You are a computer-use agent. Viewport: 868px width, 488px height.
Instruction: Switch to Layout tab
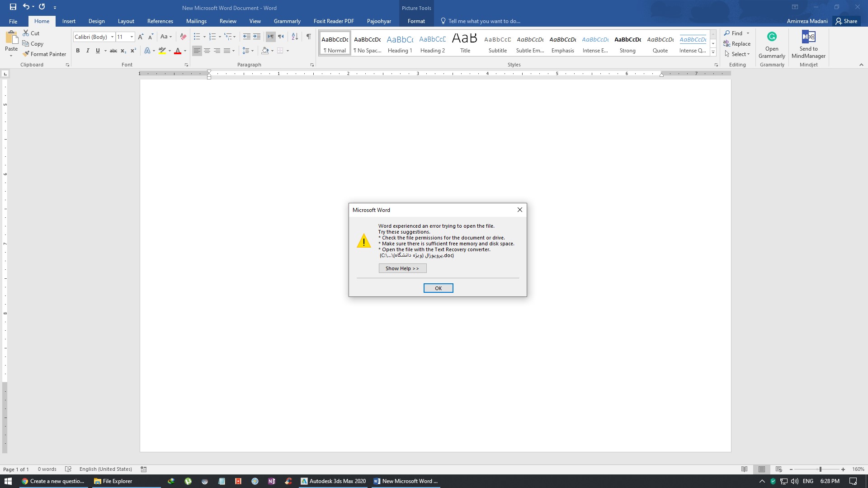point(126,21)
